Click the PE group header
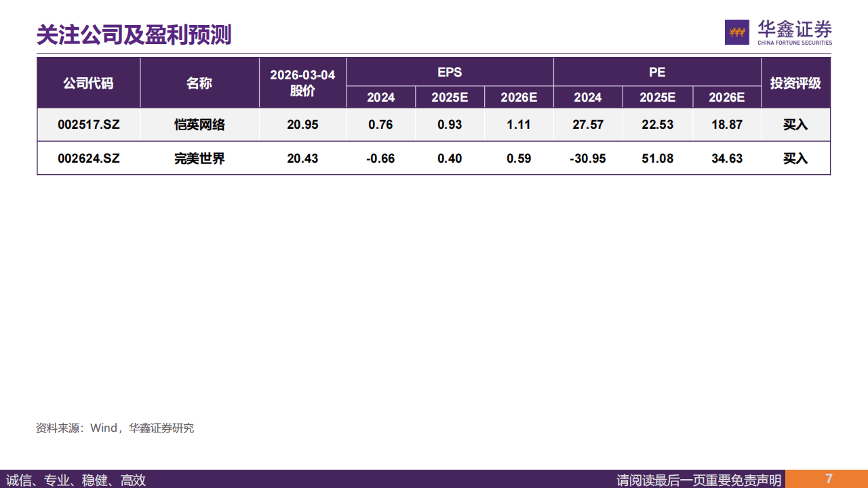Viewport: 868px width, 488px height. tap(657, 72)
